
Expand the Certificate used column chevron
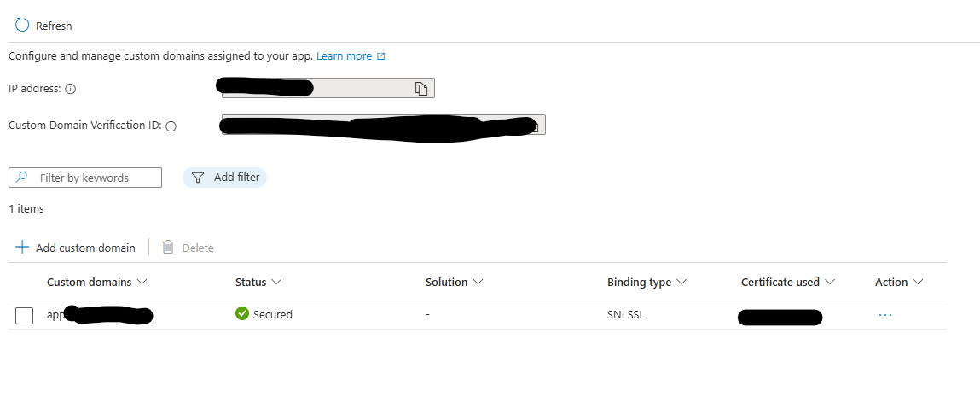click(x=830, y=283)
